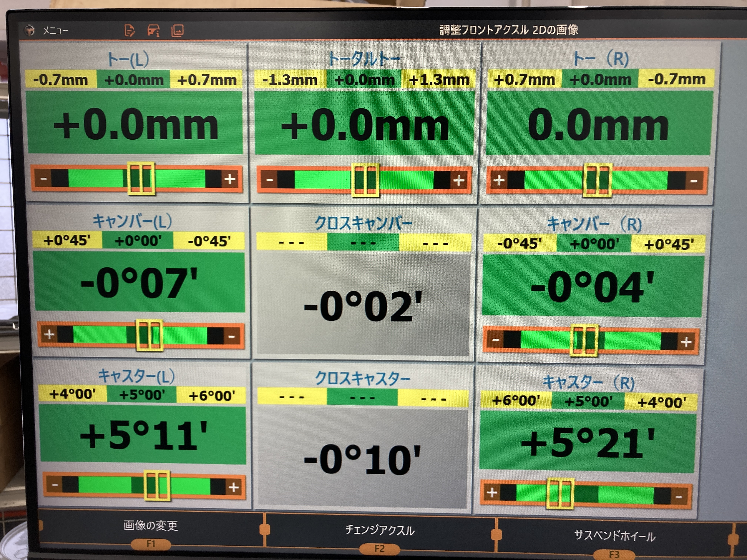747x560 pixels.
Task: Click the steering wheel logo icon
Action: click(30, 31)
